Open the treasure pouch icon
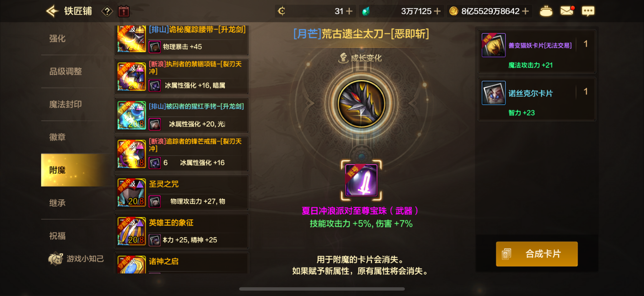 pos(546,11)
